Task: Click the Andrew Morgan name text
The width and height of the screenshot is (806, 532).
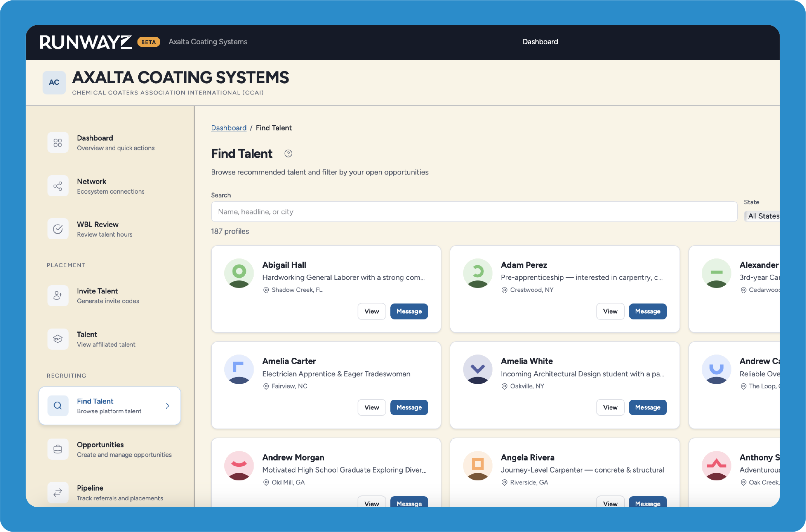Action: pos(293,457)
